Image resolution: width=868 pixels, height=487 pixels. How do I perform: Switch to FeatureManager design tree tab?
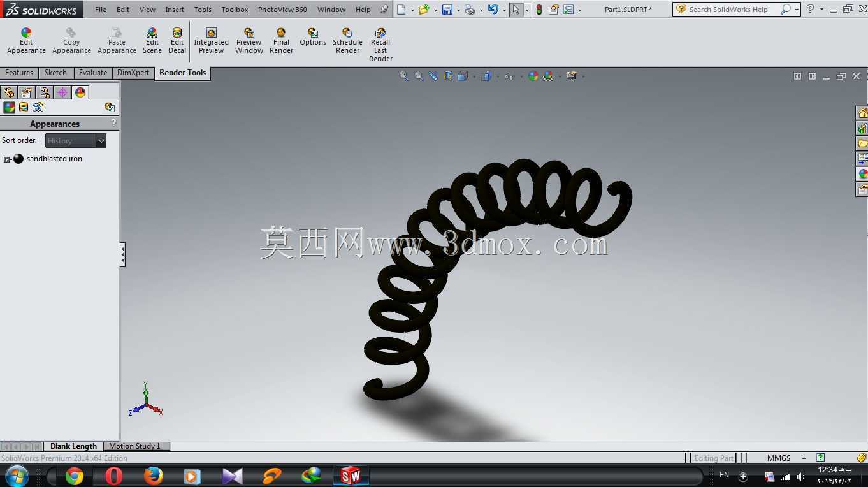(x=9, y=93)
